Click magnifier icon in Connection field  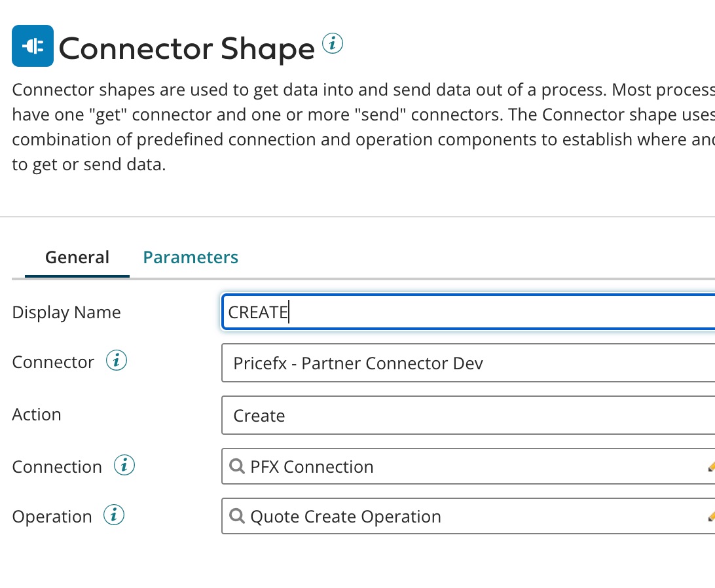237,466
